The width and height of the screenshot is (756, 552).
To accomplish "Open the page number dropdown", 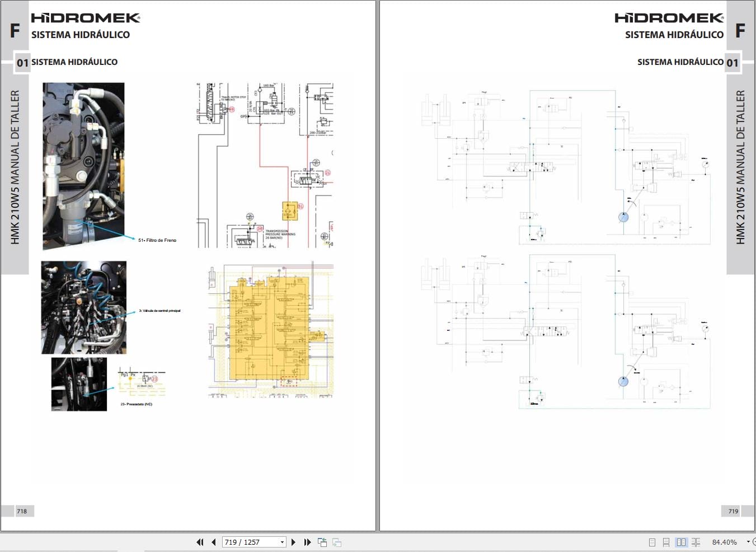I will [281, 542].
